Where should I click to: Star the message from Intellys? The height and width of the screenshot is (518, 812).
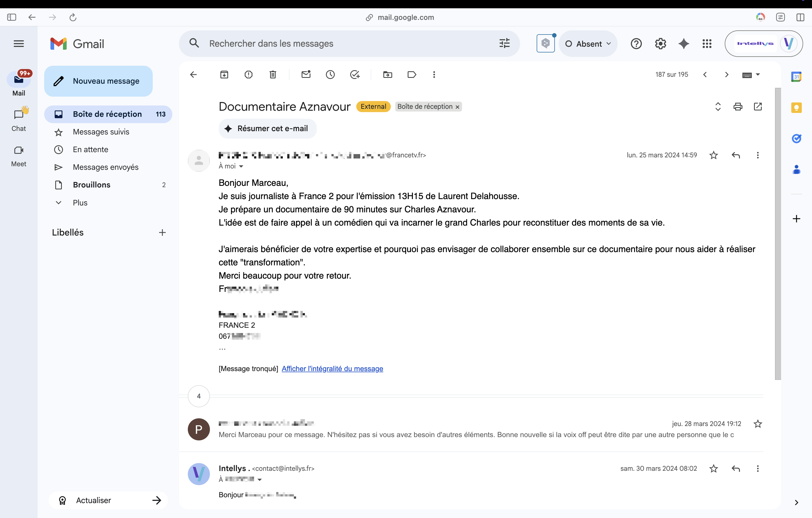(x=713, y=469)
